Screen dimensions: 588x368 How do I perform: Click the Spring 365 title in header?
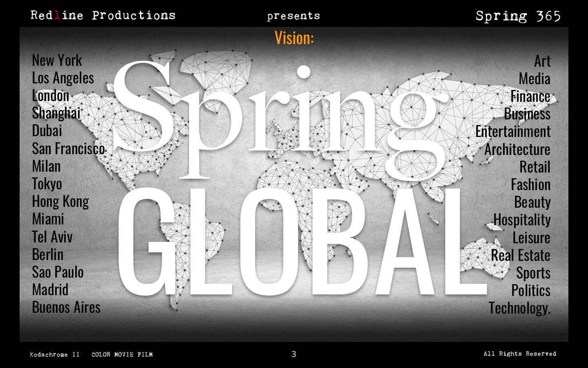pos(518,16)
